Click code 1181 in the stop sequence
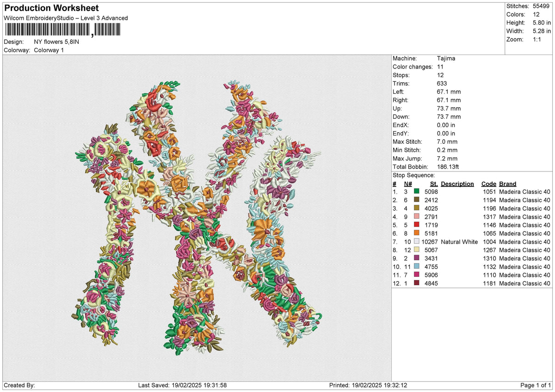The image size is (555, 392). pyautogui.click(x=489, y=283)
